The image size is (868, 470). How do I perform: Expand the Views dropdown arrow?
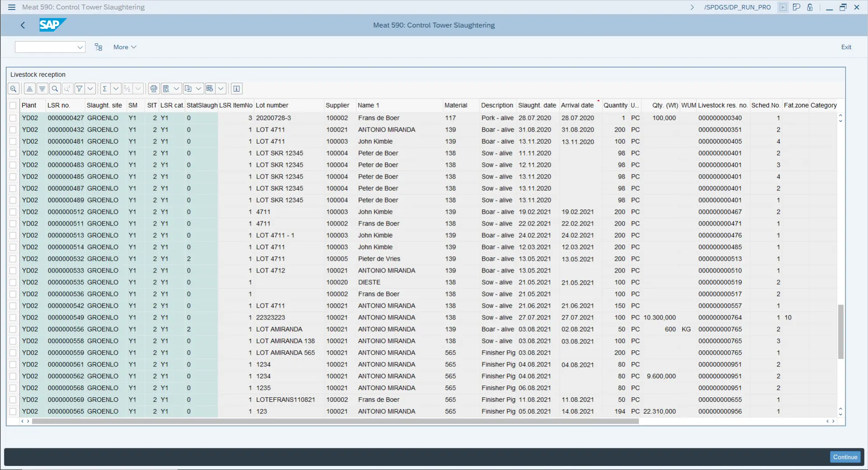[x=176, y=89]
